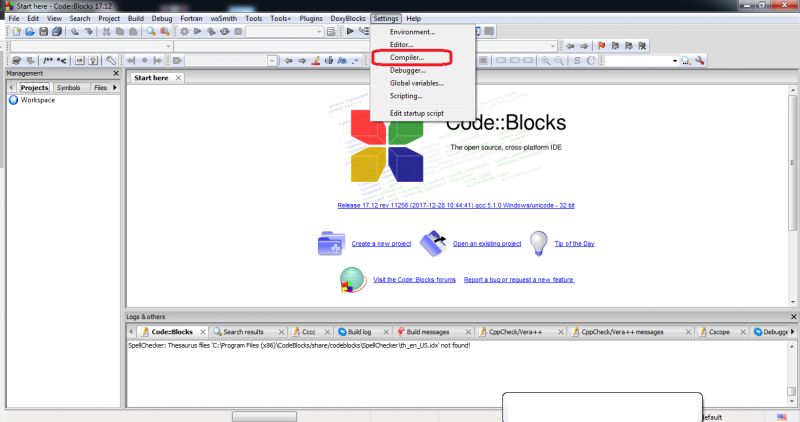Go to the next bookmark flag icon

click(x=629, y=46)
